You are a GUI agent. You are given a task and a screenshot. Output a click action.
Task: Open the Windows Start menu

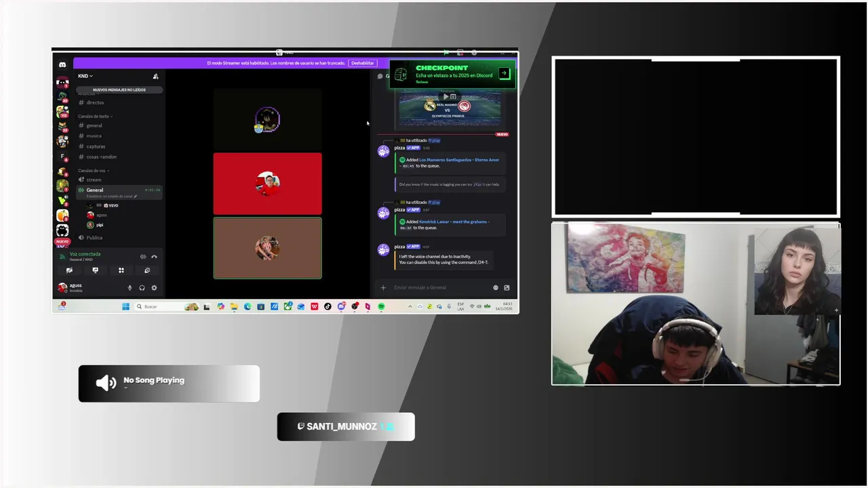coord(125,306)
